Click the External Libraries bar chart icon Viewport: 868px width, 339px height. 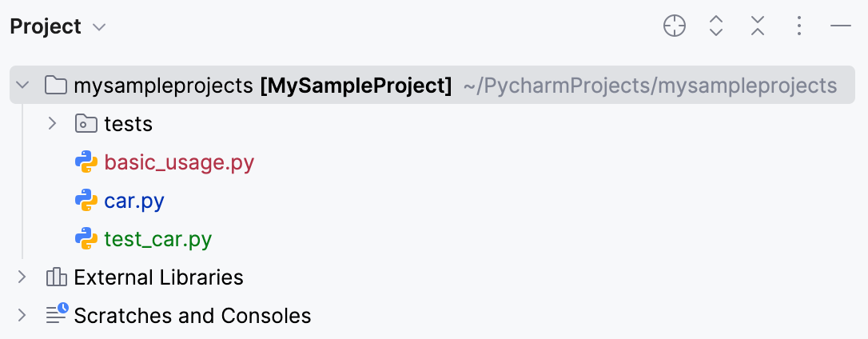point(56,277)
